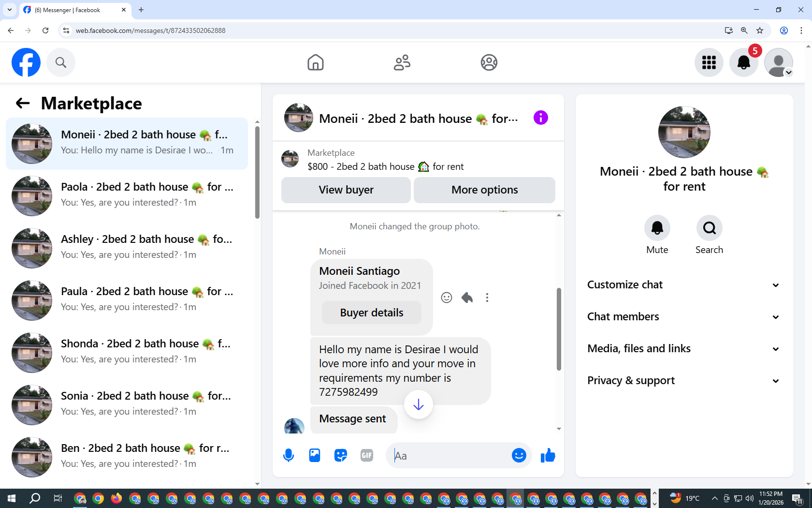Open Windows Task View
Screen dimensions: 812x508
tap(58, 498)
